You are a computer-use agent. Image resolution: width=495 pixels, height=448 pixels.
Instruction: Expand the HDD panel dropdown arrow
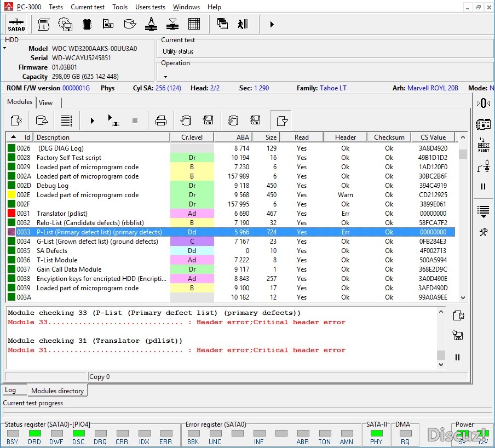coord(5,48)
